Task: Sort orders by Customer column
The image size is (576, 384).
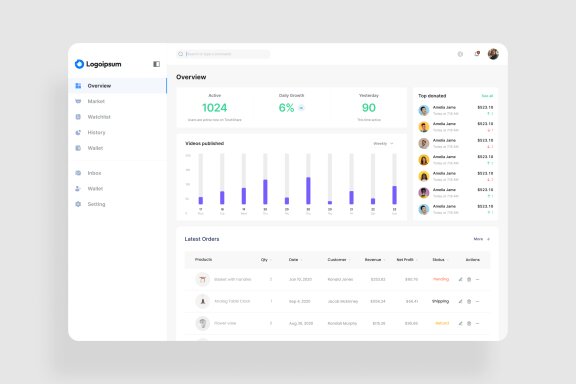Action: coord(338,259)
